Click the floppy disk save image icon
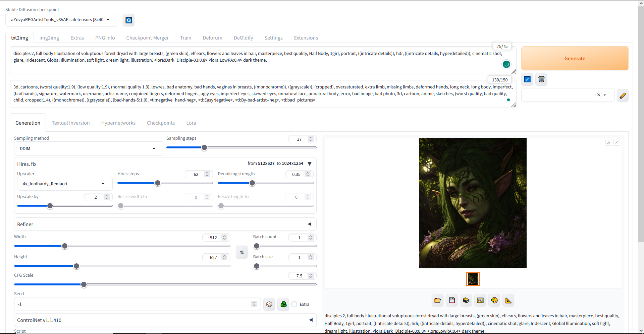Viewport: 644px width, 334px height. click(452, 300)
